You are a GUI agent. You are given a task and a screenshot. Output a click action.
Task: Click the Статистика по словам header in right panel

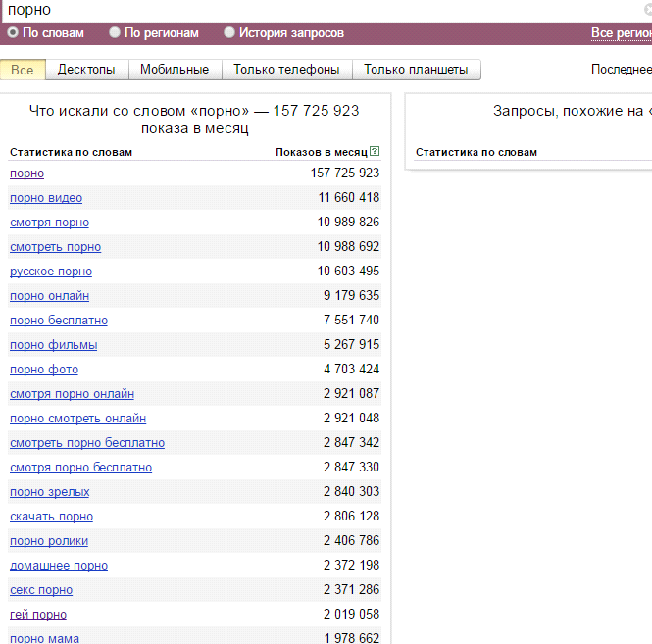476,152
